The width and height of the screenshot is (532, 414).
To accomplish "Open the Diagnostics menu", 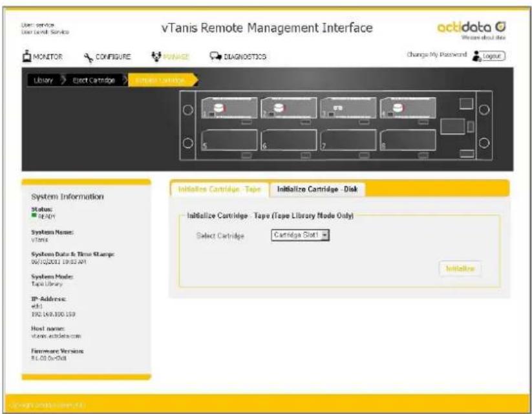I will tap(238, 56).
